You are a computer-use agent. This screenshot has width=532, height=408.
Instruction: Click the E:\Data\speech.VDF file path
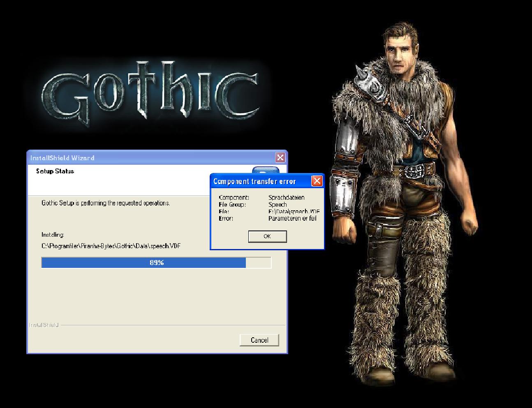click(294, 212)
